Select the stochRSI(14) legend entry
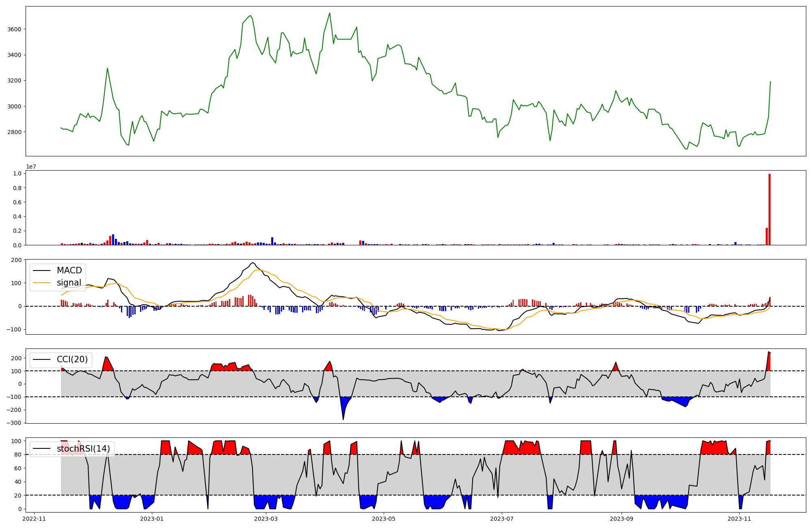Viewport: 812px width, 528px height. click(x=83, y=449)
